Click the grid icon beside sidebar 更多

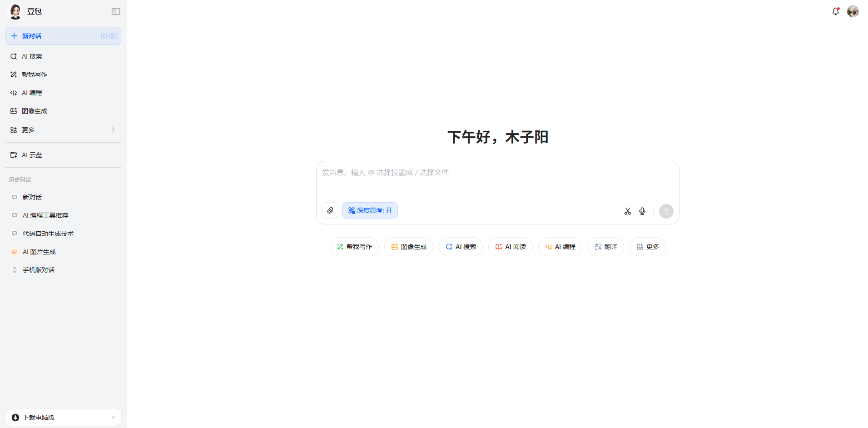point(14,130)
